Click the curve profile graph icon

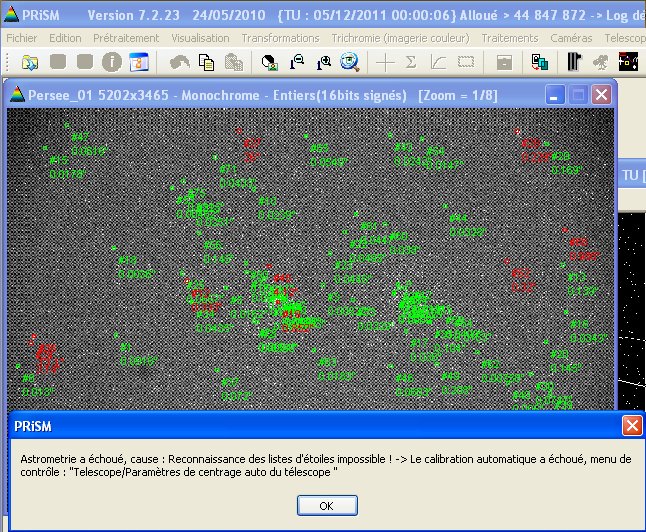pos(438,61)
